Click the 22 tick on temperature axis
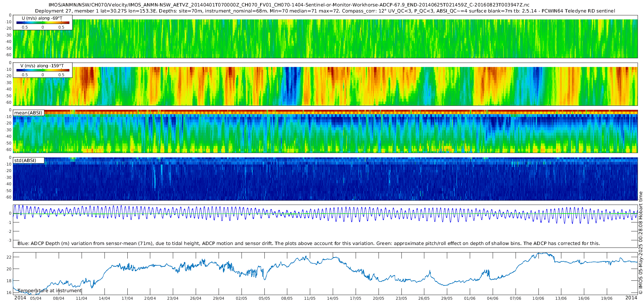This screenshot has height=304, width=644. [x=9, y=257]
